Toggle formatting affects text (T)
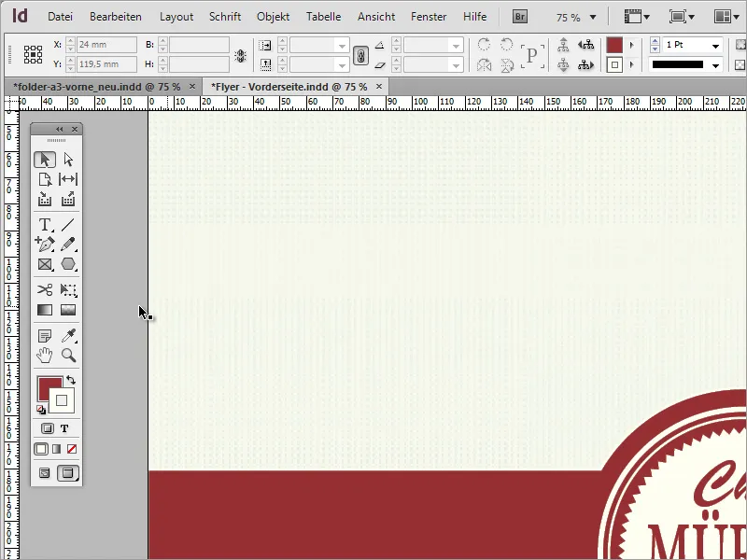This screenshot has height=560, width=747. pyautogui.click(x=64, y=428)
